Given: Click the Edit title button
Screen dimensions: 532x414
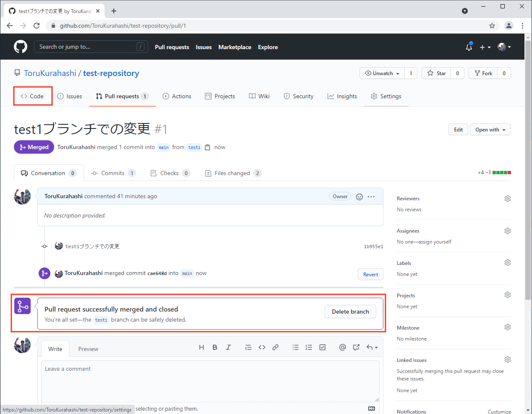Looking at the screenshot, I should tap(458, 130).
